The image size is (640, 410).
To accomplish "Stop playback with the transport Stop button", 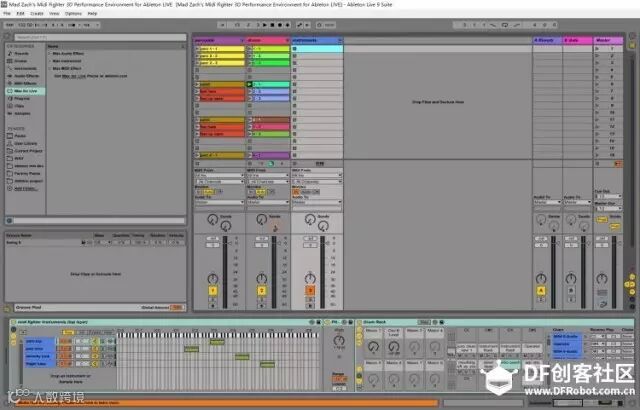I will (x=272, y=25).
